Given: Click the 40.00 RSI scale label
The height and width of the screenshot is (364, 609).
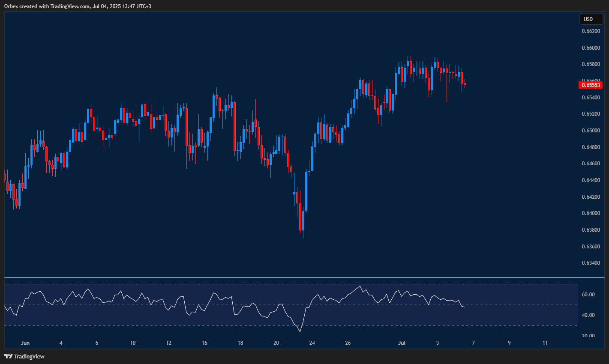Looking at the screenshot, I should coord(588,315).
